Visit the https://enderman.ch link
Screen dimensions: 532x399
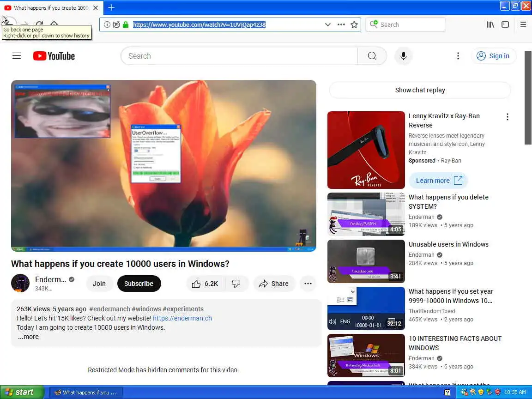(182, 318)
